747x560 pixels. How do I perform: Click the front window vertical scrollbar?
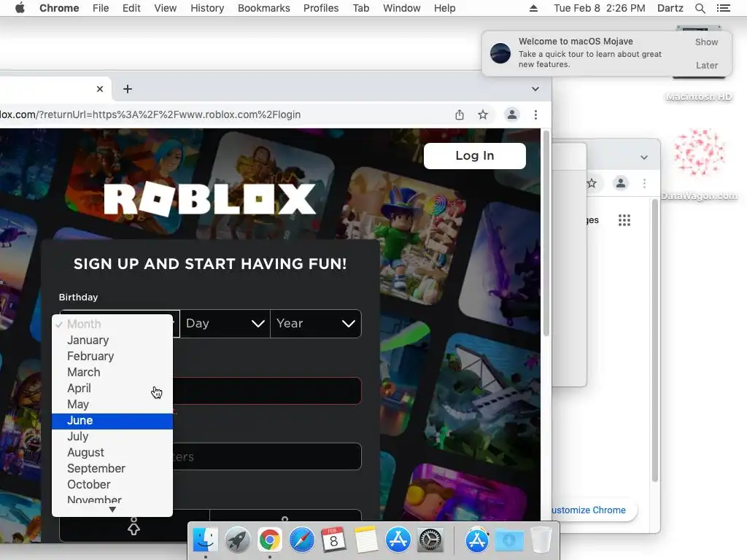(x=546, y=233)
